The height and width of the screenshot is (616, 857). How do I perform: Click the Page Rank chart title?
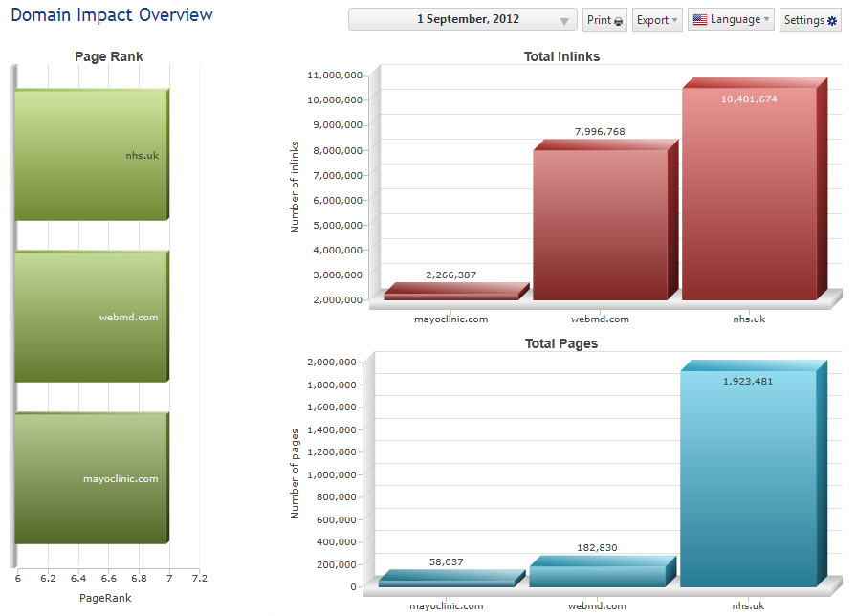108,57
